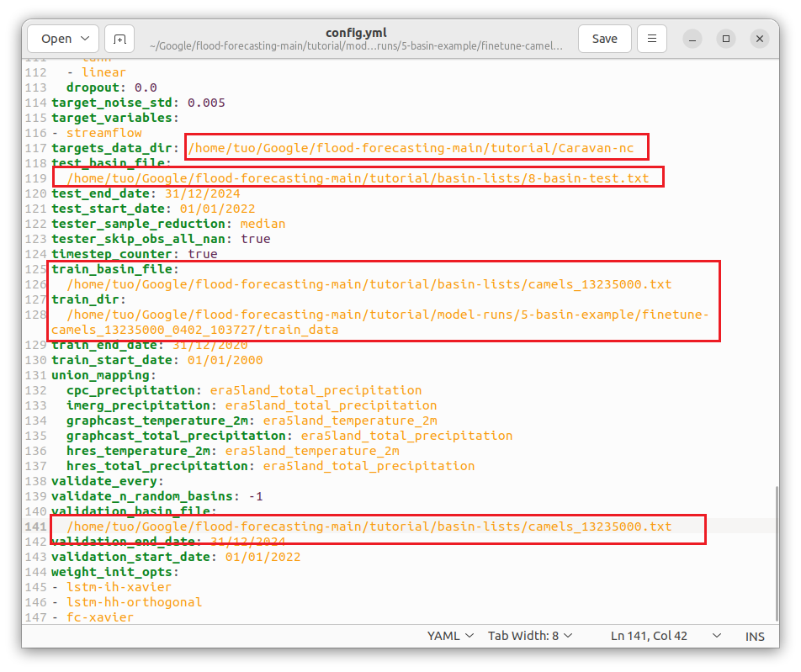Image resolution: width=801 pixels, height=672 pixels.
Task: Click the train_dir value ending in train_data
Action: pos(379,322)
